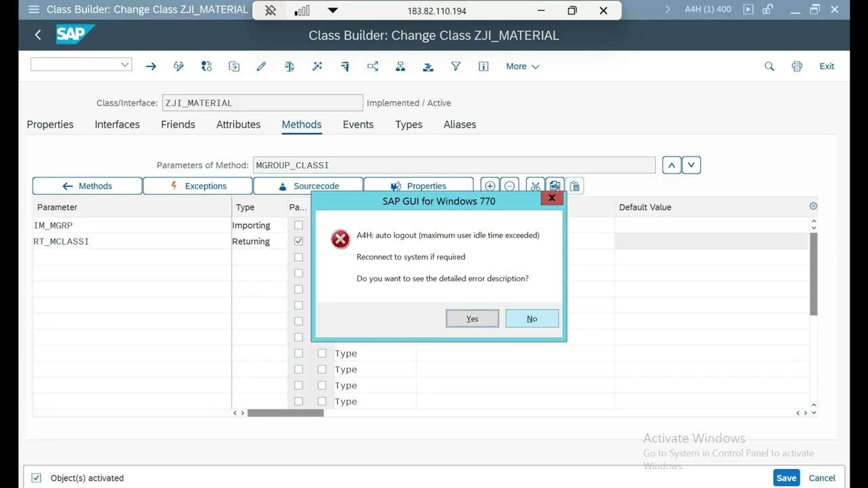Click the parameter table horizontal scrollbar thumb

click(x=285, y=413)
